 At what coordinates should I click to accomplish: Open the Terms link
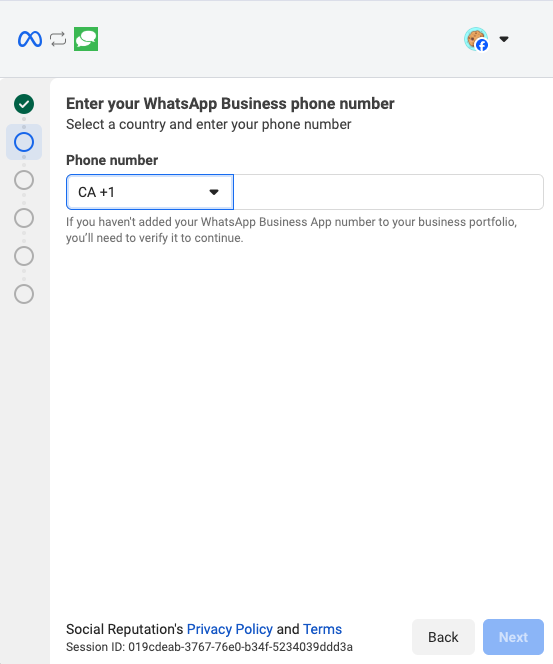[x=322, y=629]
